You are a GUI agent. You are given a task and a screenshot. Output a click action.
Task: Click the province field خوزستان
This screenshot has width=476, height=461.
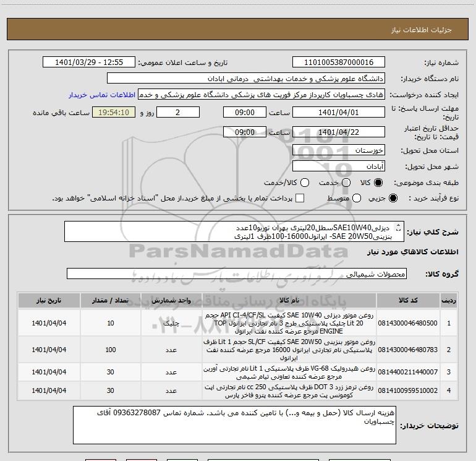pyautogui.click(x=339, y=150)
